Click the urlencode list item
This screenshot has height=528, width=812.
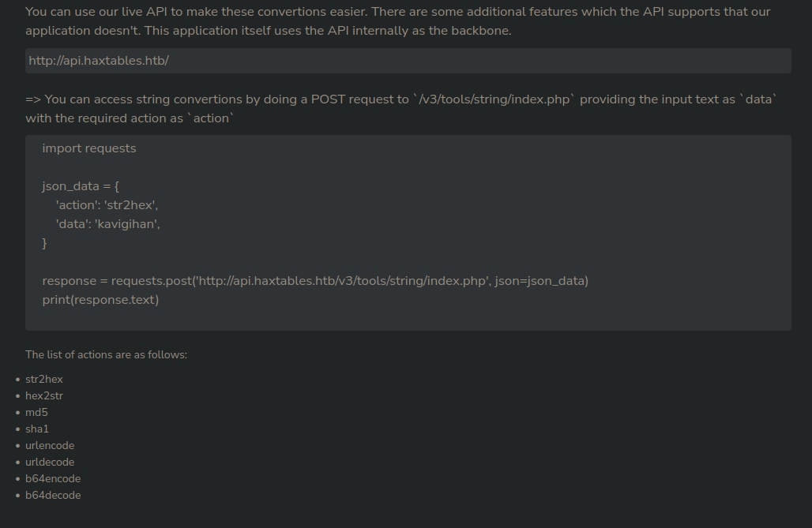pyautogui.click(x=50, y=445)
